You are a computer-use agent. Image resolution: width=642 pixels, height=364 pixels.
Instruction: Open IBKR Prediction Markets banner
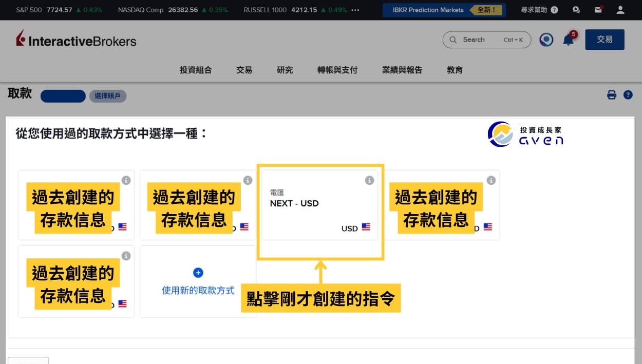(444, 10)
